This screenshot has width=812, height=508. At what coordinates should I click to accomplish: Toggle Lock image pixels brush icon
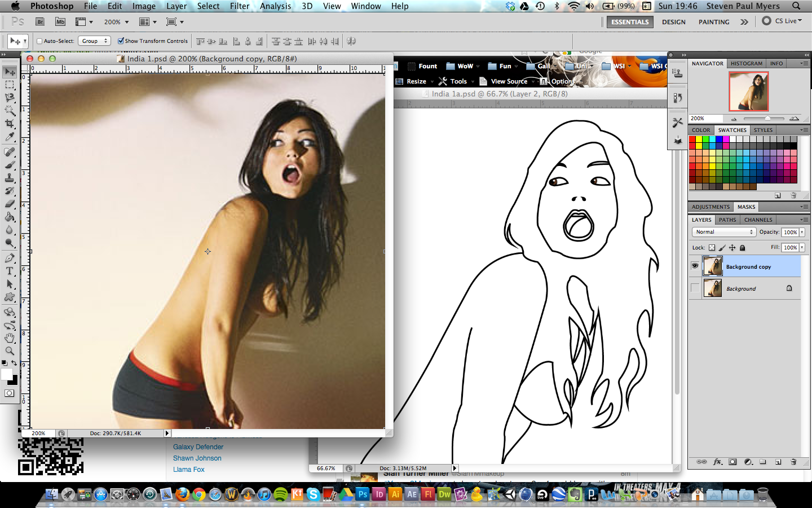coord(722,247)
